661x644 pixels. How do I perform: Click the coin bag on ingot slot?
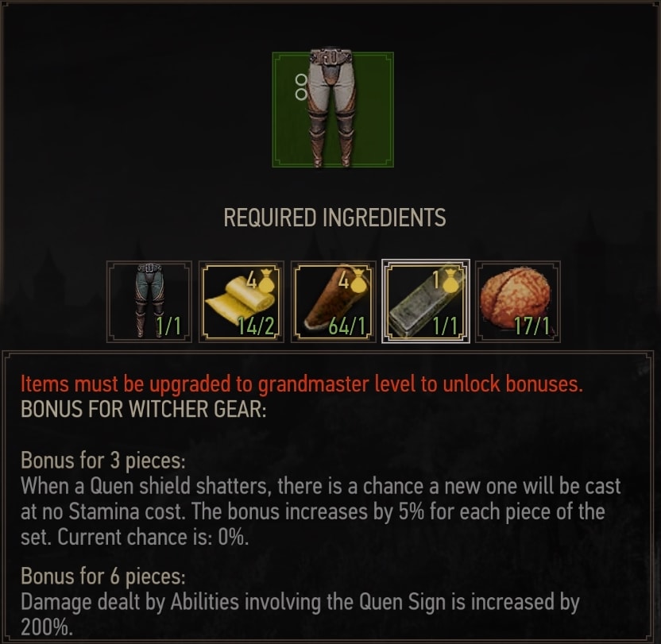pos(450,280)
